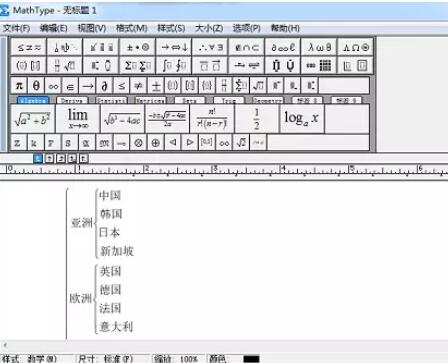Open the 帮助(H) menu
The height and width of the screenshot is (363, 448).
point(285,28)
